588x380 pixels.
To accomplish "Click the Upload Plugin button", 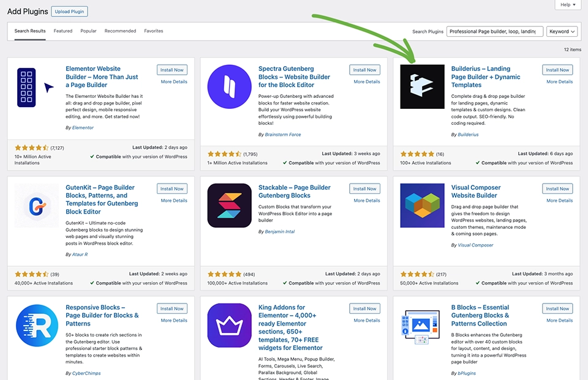I will click(69, 11).
